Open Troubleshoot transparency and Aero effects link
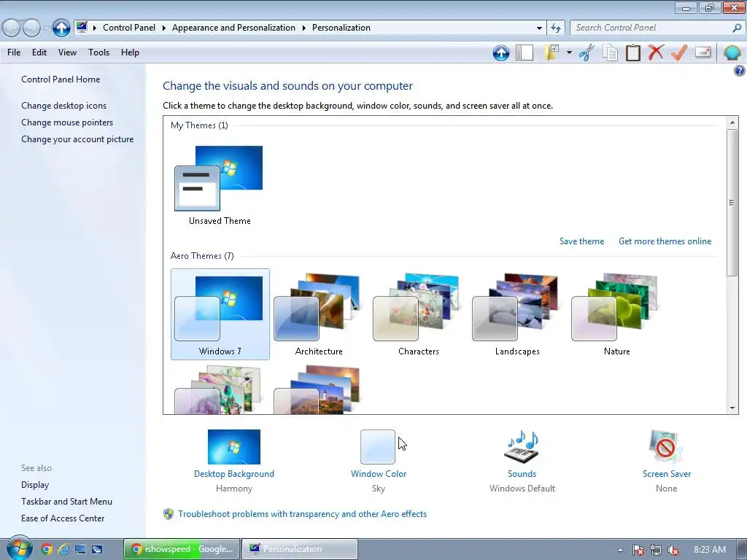This screenshot has height=560, width=747. coord(302,514)
